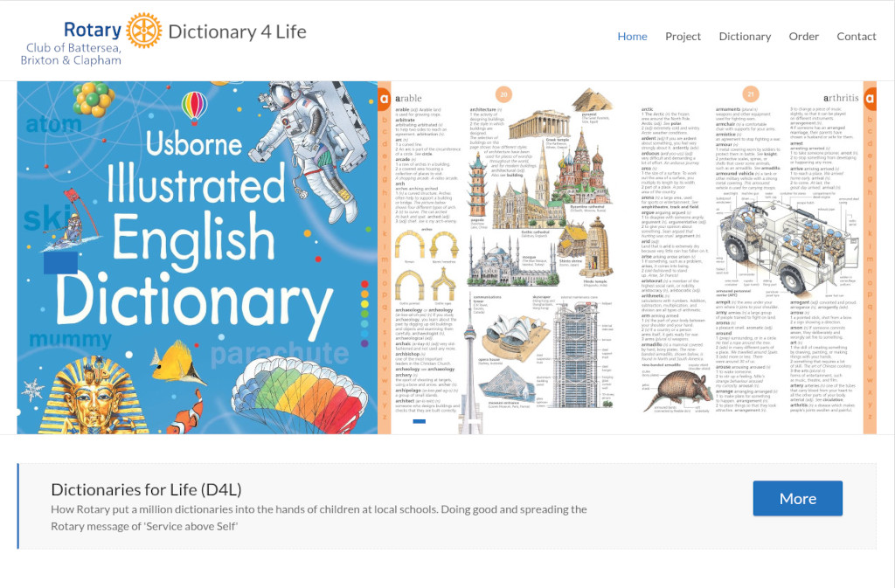Click the orange page number 20 circle

[x=503, y=94]
